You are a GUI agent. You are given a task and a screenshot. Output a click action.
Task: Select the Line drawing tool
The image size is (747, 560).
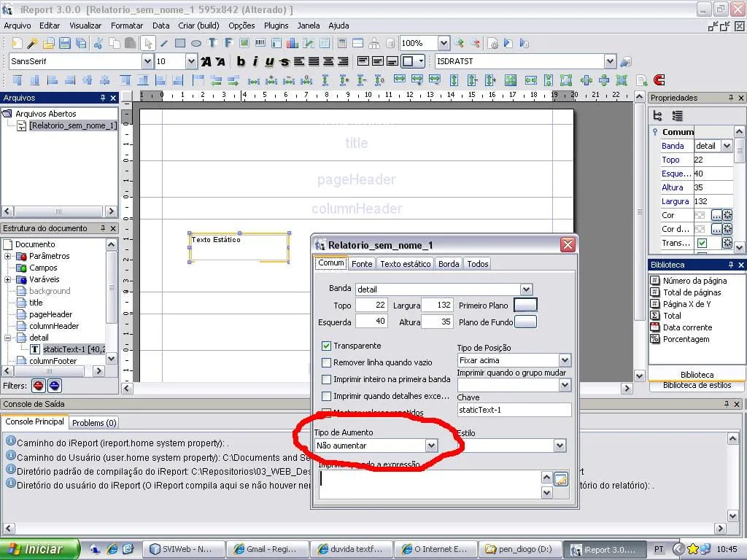pos(164,44)
